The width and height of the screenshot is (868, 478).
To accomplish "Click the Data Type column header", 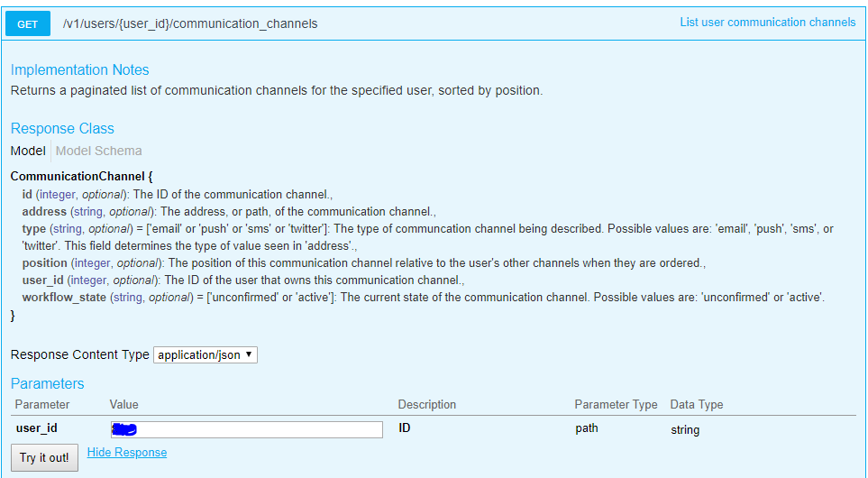I will pos(697,405).
